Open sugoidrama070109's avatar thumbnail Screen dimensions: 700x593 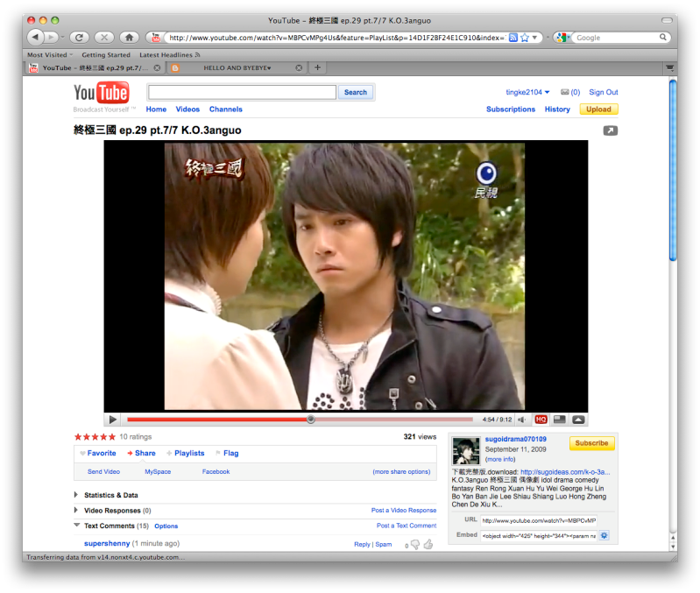point(466,451)
